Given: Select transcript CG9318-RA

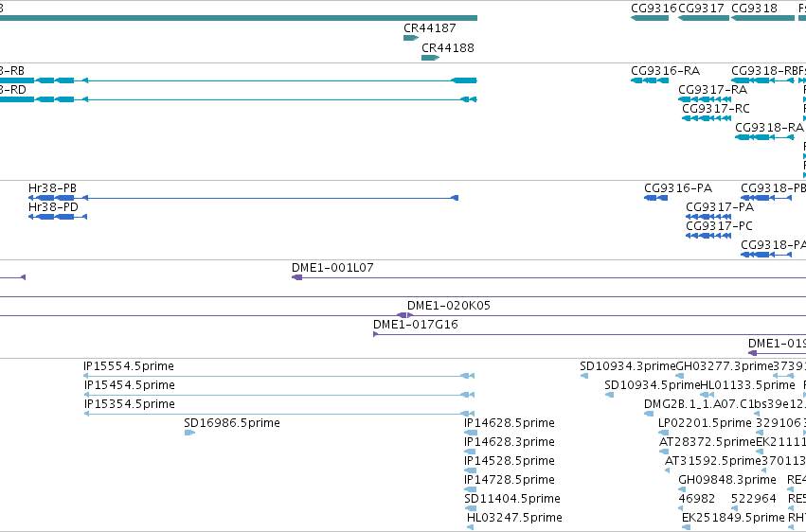Looking at the screenshot, I should [765, 137].
